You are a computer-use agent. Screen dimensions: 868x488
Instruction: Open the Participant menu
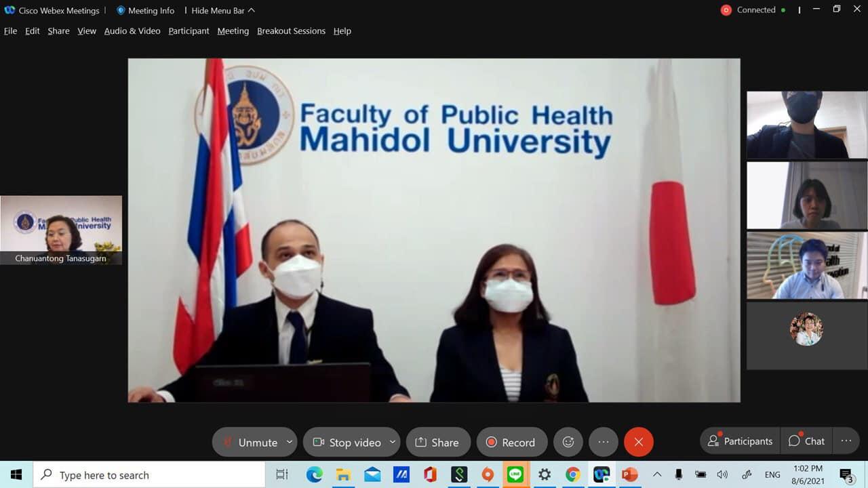pyautogui.click(x=189, y=31)
